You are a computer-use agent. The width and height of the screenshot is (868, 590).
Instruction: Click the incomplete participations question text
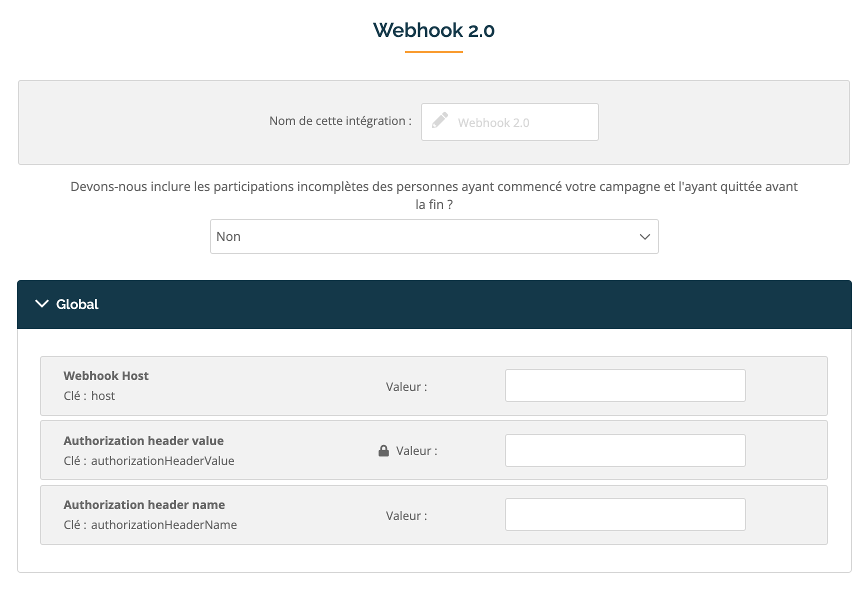434,195
